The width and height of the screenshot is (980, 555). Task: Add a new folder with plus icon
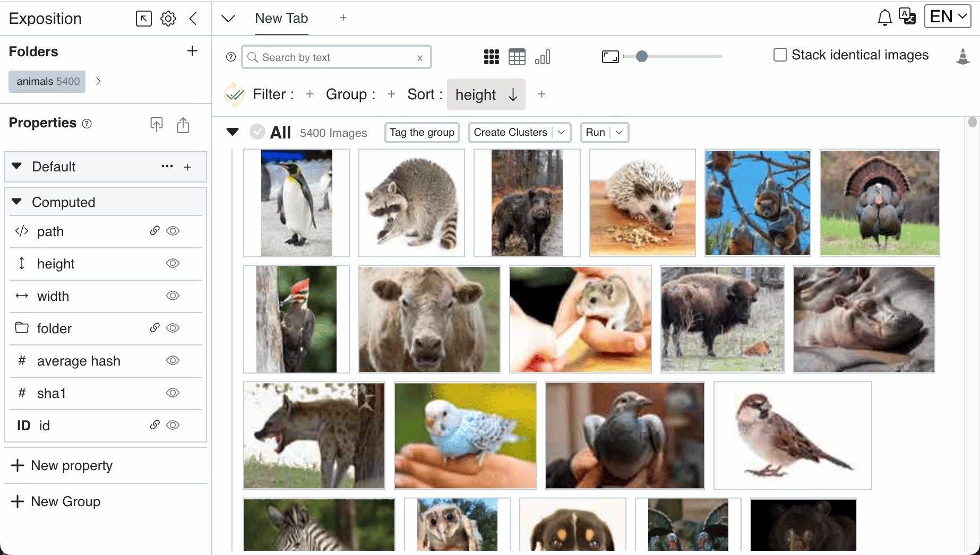[x=192, y=51]
